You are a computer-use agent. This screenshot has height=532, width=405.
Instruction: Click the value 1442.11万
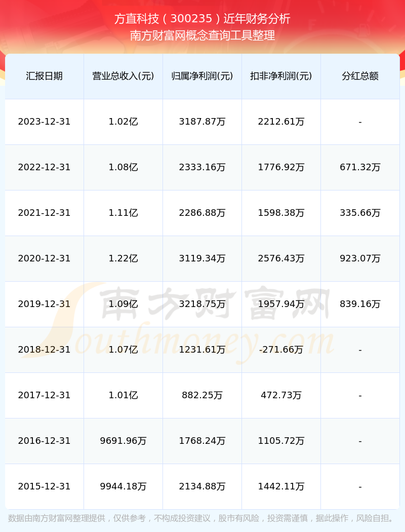(x=281, y=486)
